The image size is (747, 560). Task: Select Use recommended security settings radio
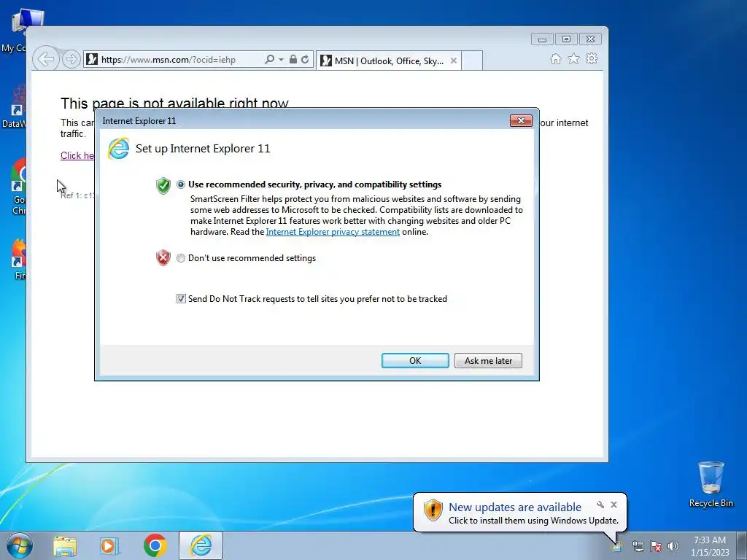[x=181, y=184]
